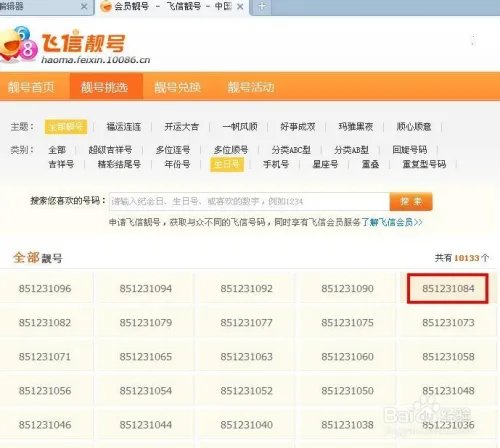Screen dimensions: 500x448
Task: Choose the 超级吉祥号 category
Action: click(110, 150)
